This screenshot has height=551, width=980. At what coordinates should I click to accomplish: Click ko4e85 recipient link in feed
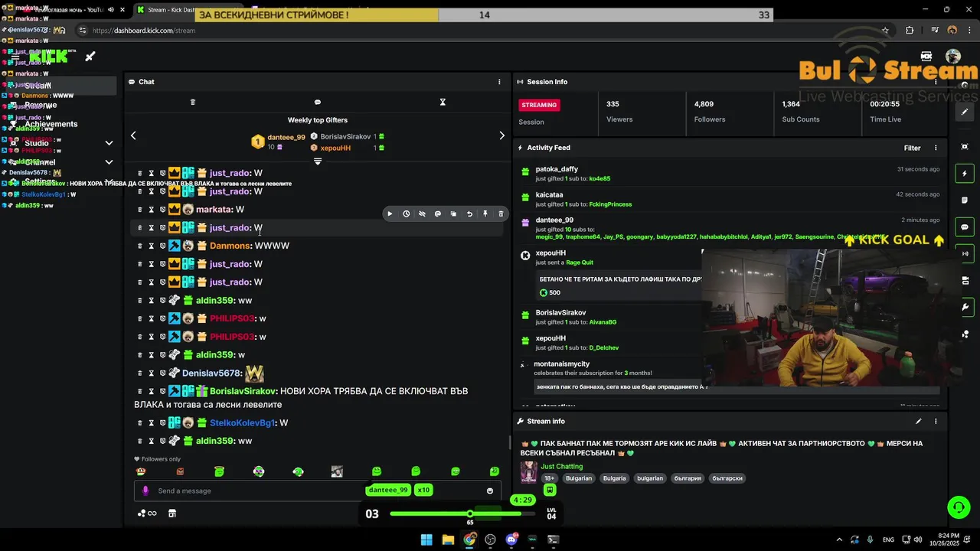pos(599,178)
